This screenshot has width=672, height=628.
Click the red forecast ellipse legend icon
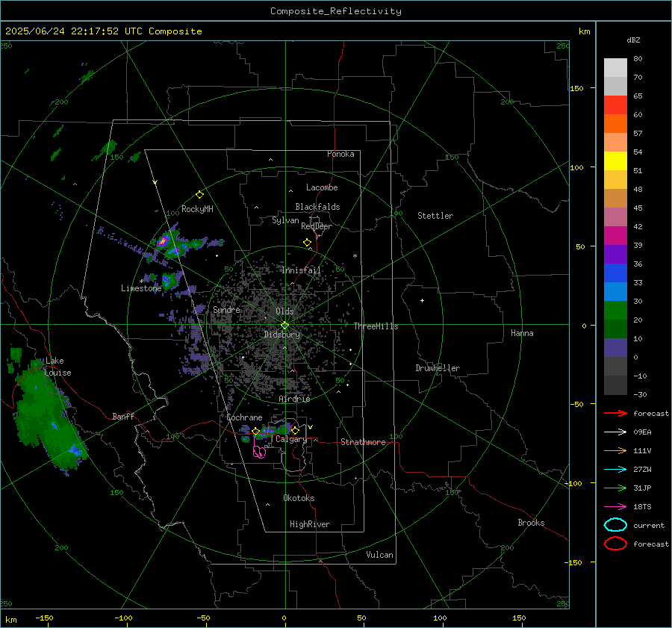(x=615, y=544)
